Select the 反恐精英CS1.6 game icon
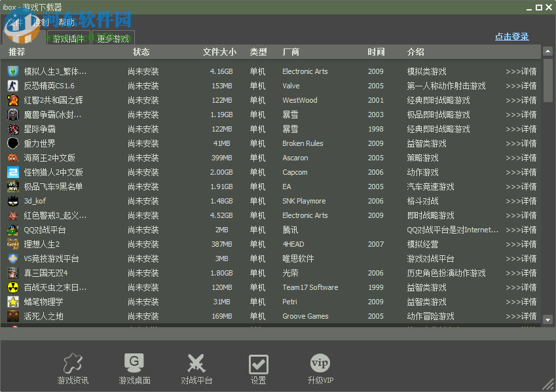Viewport: 556px width, 392px height. (14, 86)
